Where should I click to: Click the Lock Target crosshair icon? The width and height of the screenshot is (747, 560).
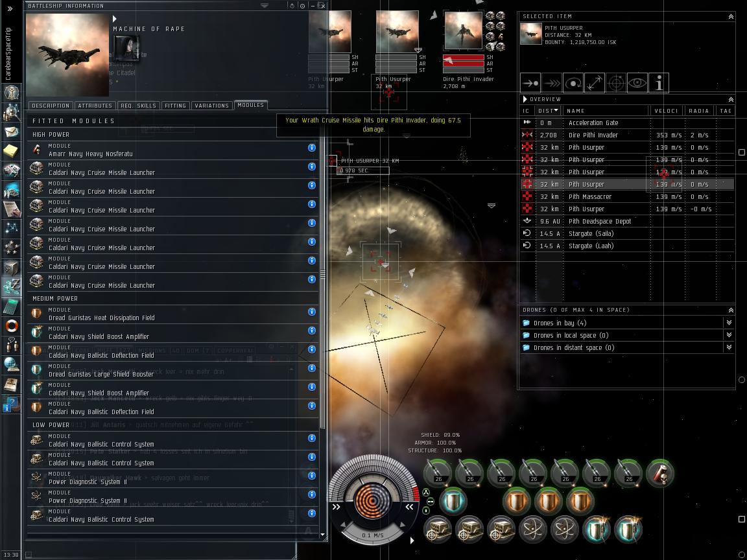tap(616, 84)
